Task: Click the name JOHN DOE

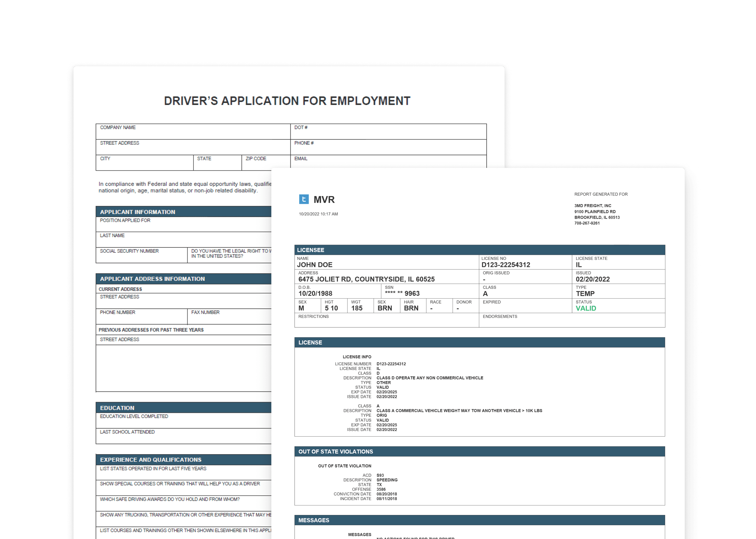Action: pos(314,265)
